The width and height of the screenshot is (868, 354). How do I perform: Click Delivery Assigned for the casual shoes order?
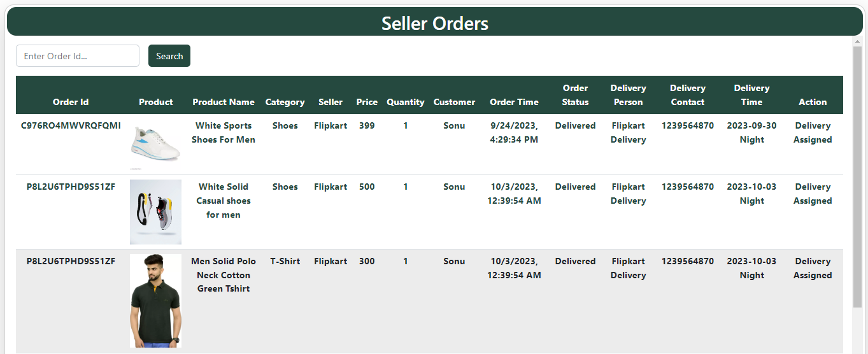coord(813,194)
